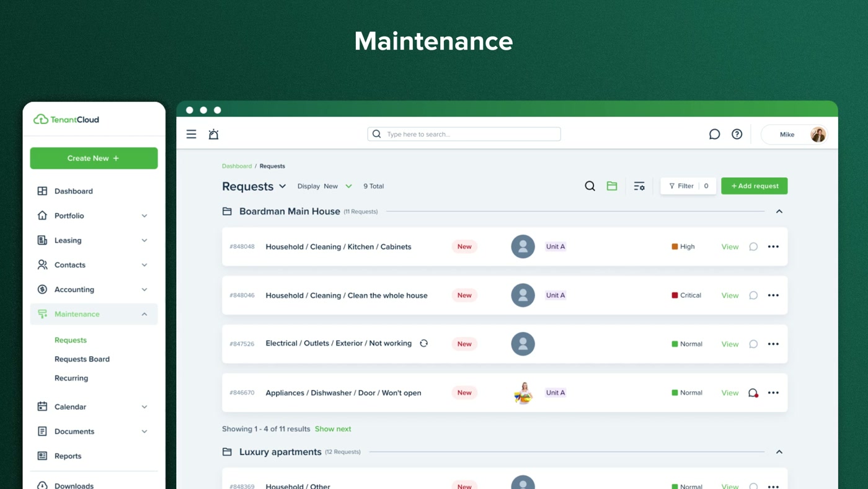This screenshot has width=868, height=489.
Task: Click the TenantCloud logo
Action: point(66,119)
